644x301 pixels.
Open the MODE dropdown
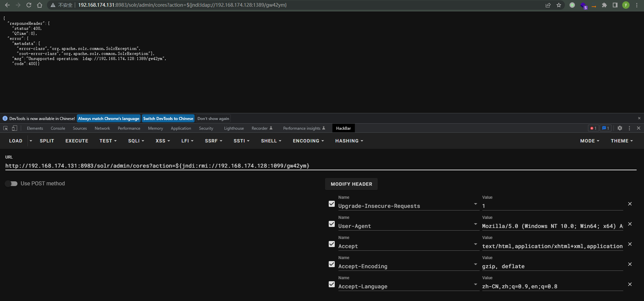coord(590,141)
